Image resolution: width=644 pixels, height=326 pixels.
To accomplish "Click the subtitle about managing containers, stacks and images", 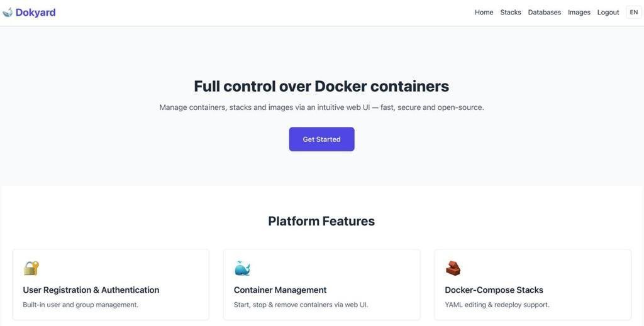I will [321, 107].
